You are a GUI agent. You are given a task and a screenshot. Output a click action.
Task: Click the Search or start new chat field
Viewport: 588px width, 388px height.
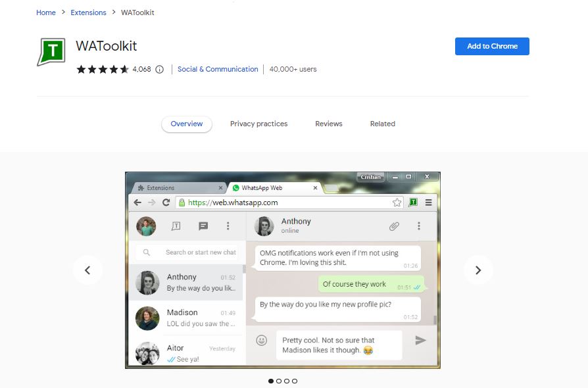click(187, 253)
